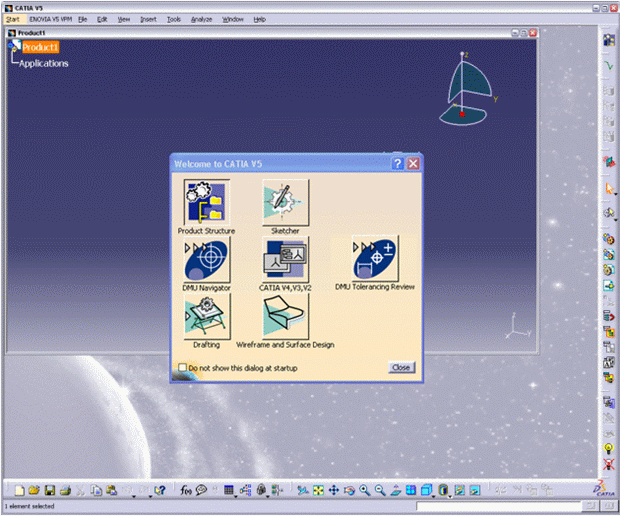620x516 pixels.
Task: Click the 3D compass in the viewport
Action: point(468,85)
